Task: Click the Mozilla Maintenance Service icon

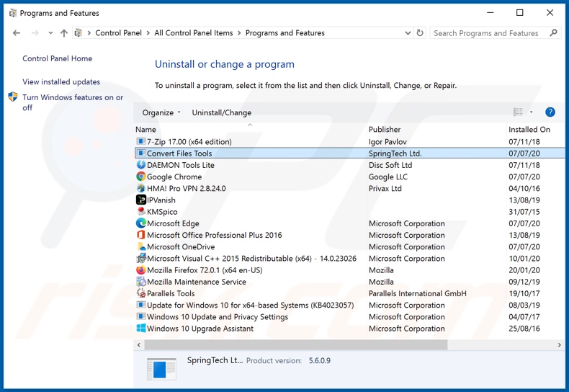Action: click(x=140, y=281)
